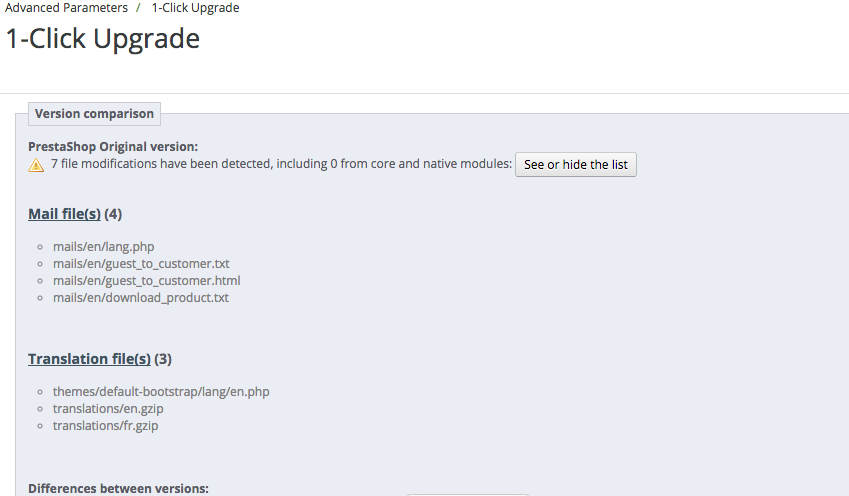Click the PrestaShop Original version label
This screenshot has width=849, height=496.
point(113,146)
